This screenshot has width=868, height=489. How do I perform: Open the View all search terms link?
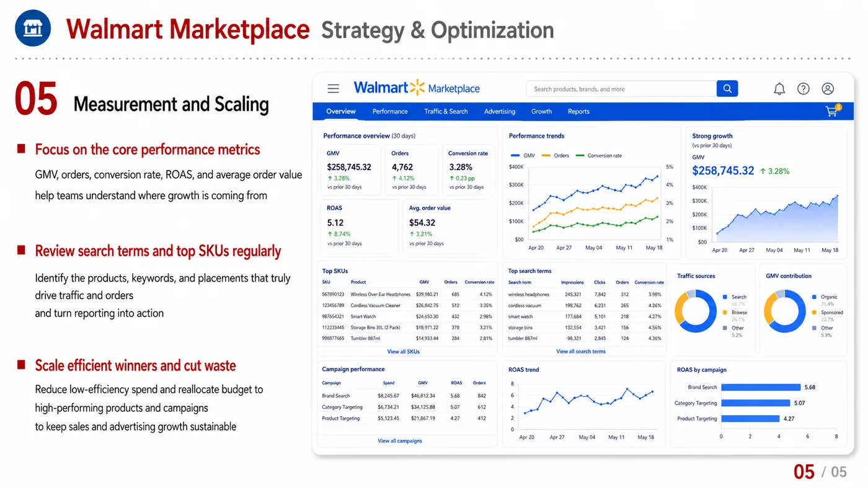pyautogui.click(x=581, y=352)
